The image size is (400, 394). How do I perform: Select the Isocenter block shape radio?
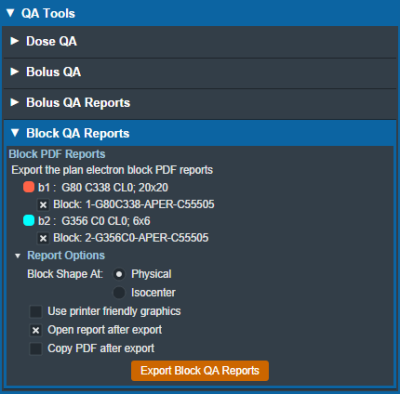[x=119, y=293]
